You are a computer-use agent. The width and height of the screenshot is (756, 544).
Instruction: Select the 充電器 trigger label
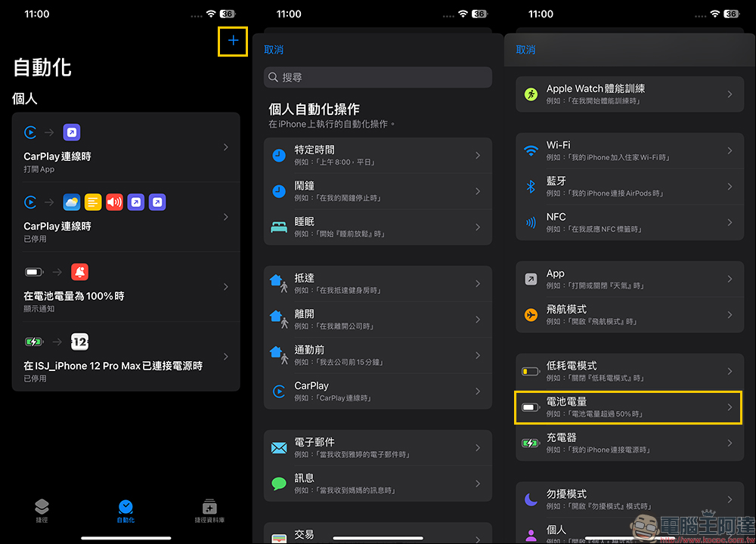click(x=561, y=437)
